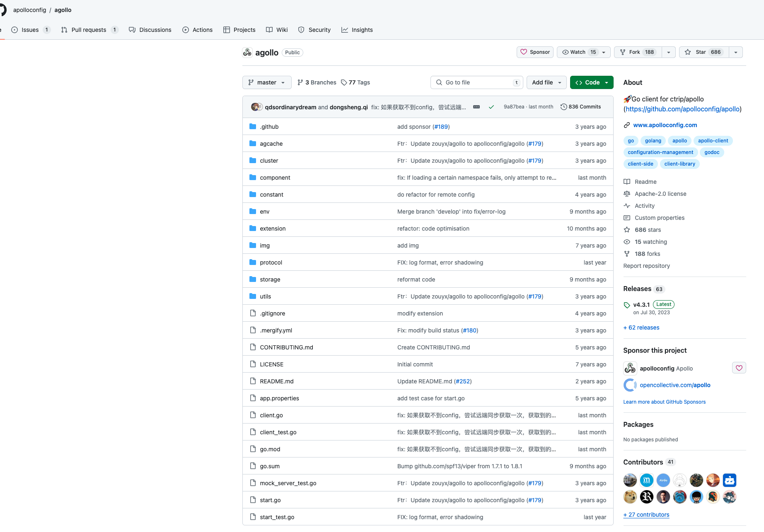This screenshot has width=764, height=532.
Task: Open the master branch selector dropdown
Action: click(267, 82)
